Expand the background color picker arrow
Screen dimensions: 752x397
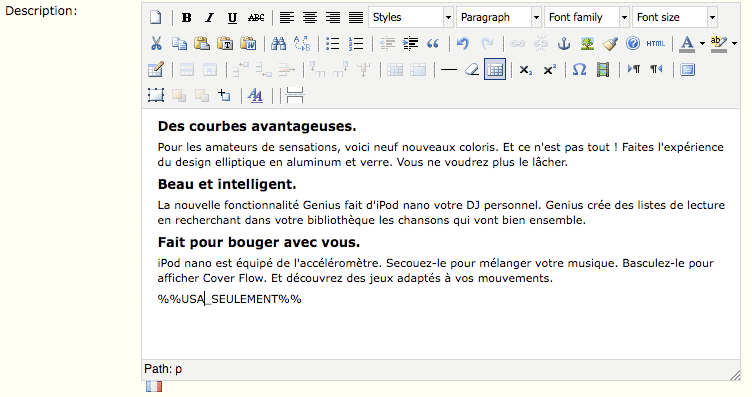(x=734, y=44)
